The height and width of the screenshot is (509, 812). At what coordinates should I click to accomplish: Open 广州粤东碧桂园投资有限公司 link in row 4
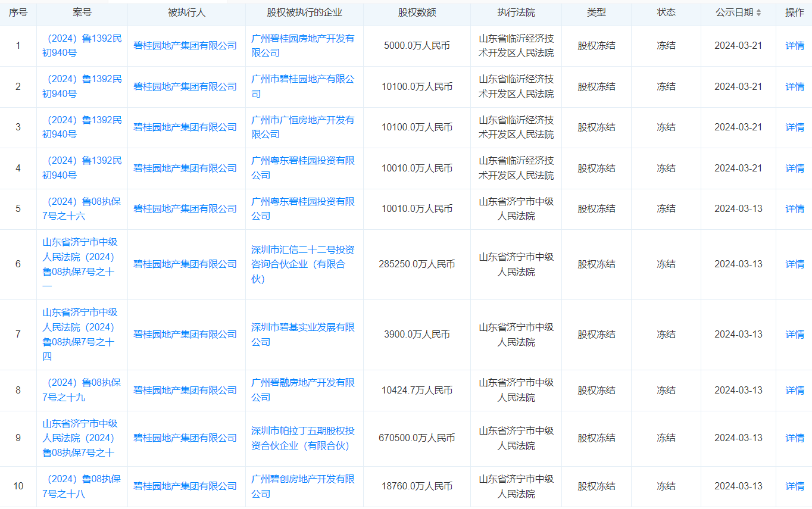[x=303, y=168]
